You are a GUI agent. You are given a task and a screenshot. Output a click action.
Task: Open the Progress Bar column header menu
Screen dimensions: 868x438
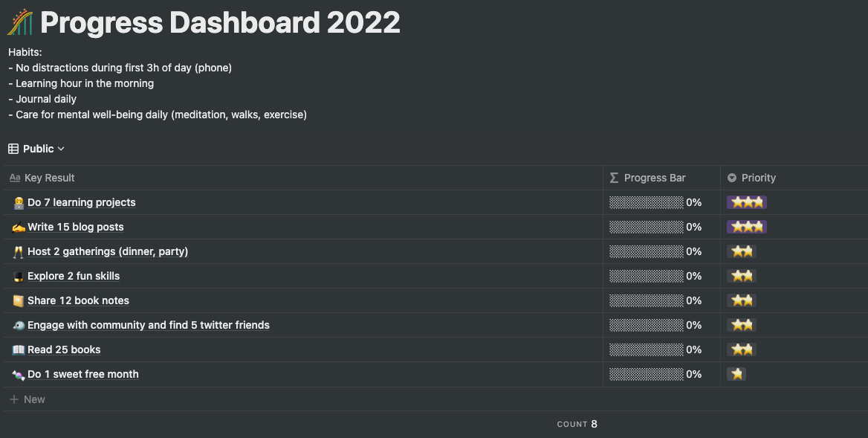click(661, 178)
